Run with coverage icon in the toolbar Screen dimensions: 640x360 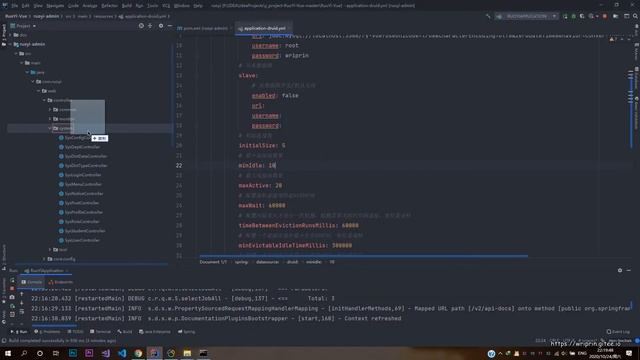[582, 16]
